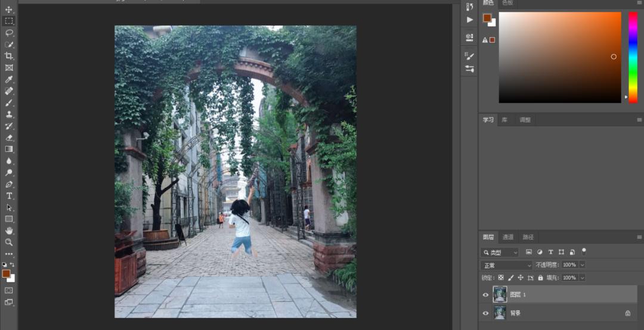Switch to the 色板 tab

click(x=507, y=3)
